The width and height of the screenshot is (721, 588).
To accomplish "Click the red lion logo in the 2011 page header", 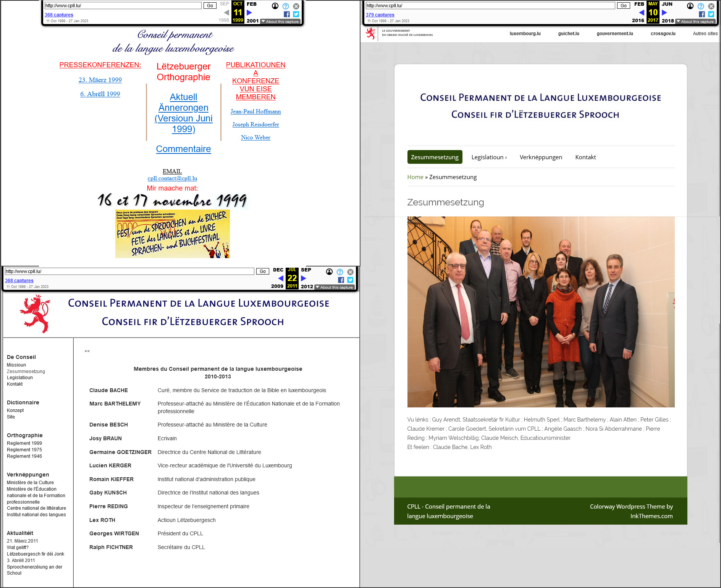I will point(35,314).
